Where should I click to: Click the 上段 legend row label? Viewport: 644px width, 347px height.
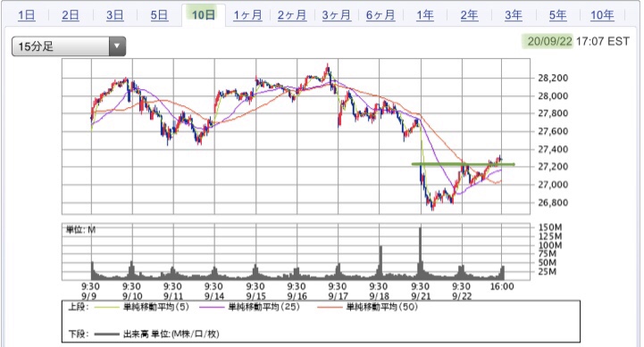tap(78, 307)
